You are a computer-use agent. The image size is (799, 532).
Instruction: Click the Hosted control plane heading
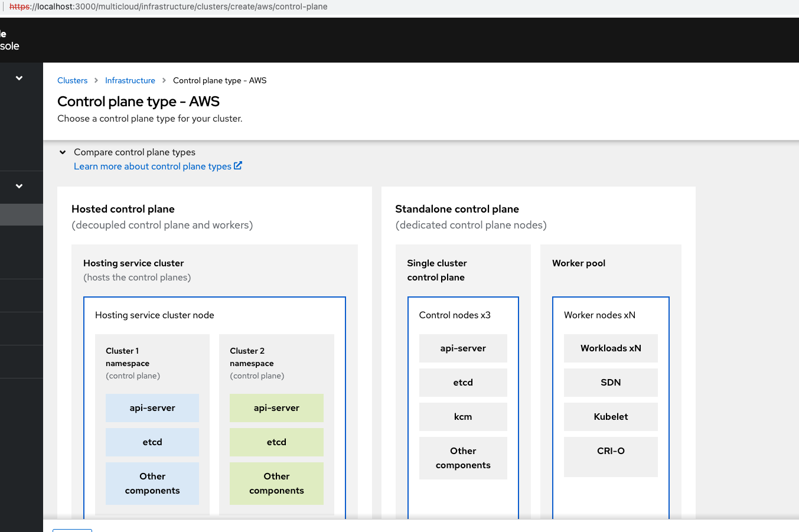(x=123, y=209)
